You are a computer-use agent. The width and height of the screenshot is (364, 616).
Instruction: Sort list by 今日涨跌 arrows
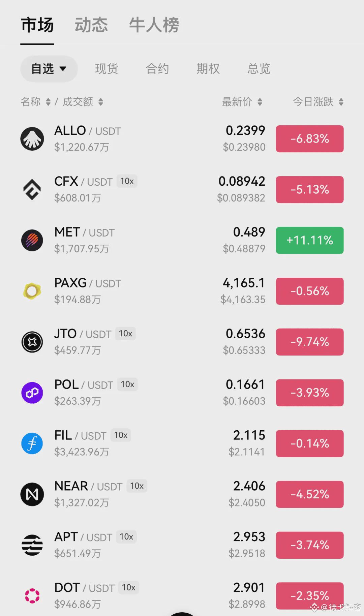[341, 102]
